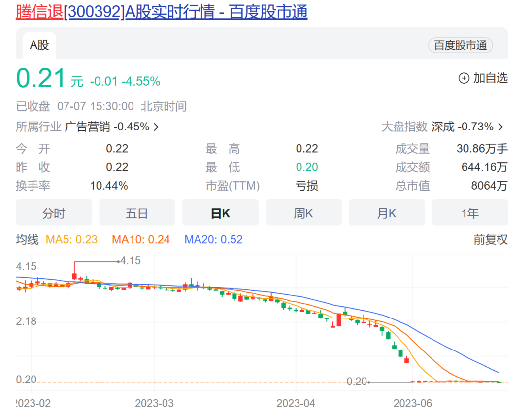Click the 成交额 value 644.16万
The height and width of the screenshot is (414, 532).
click(x=485, y=167)
